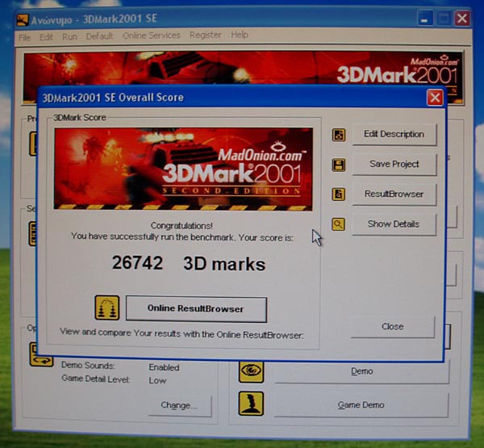The width and height of the screenshot is (484, 448).
Task: Click the Congratulations! text
Action: pos(181,225)
